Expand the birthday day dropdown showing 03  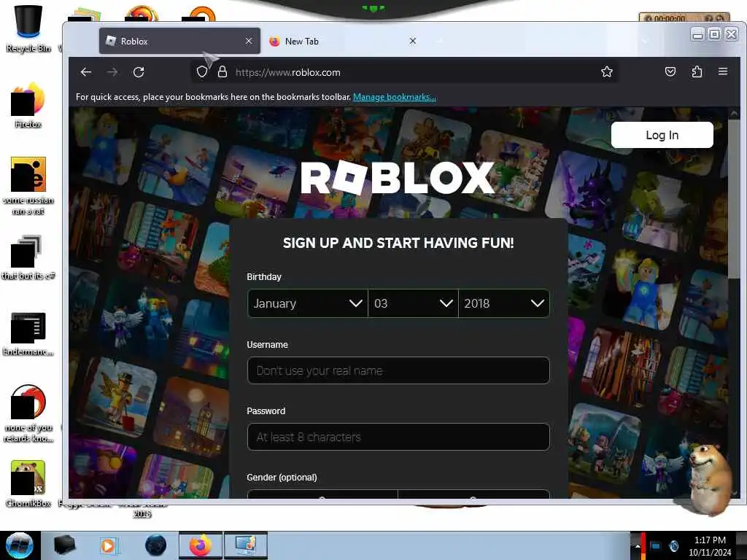coord(413,303)
